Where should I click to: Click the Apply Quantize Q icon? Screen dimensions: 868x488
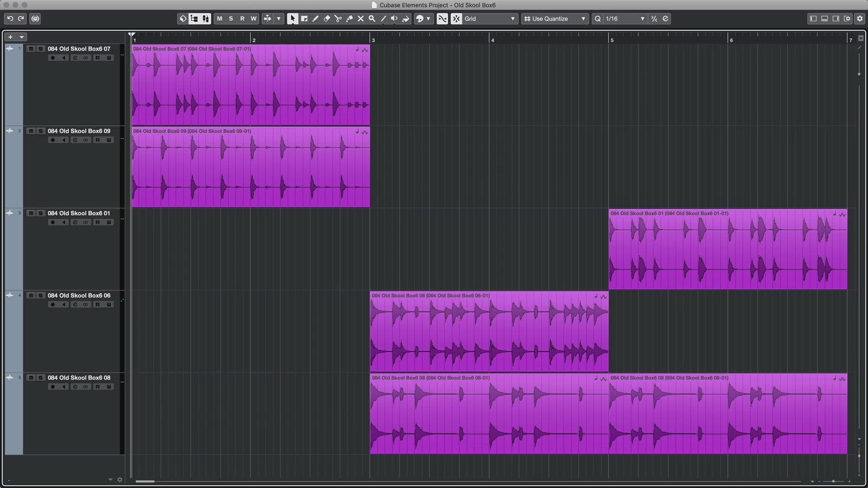[598, 19]
